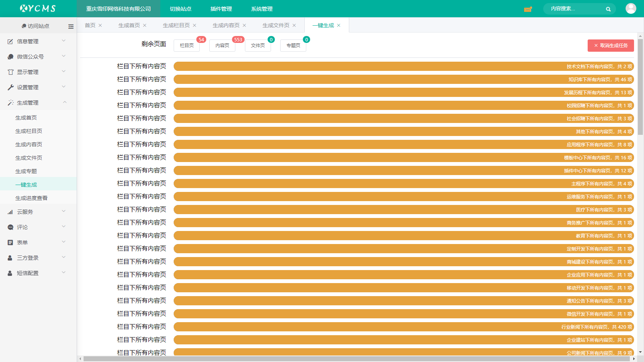
Task: Expand the 设置管理 menu chevron
Action: [x=64, y=87]
